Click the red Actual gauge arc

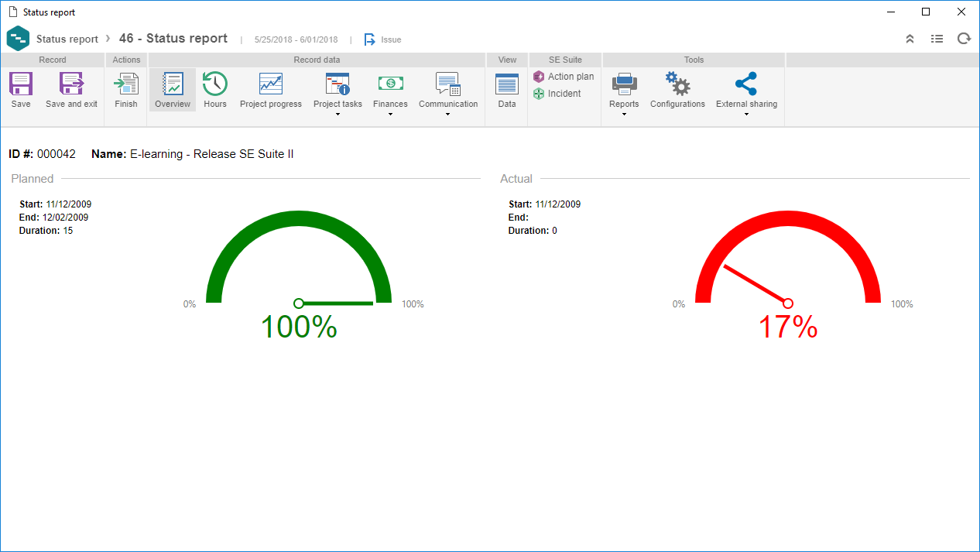[x=788, y=220]
